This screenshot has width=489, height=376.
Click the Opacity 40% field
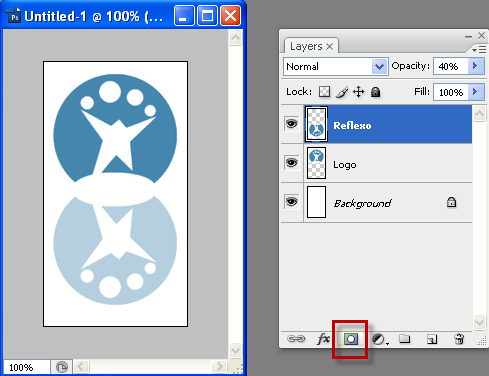point(451,66)
